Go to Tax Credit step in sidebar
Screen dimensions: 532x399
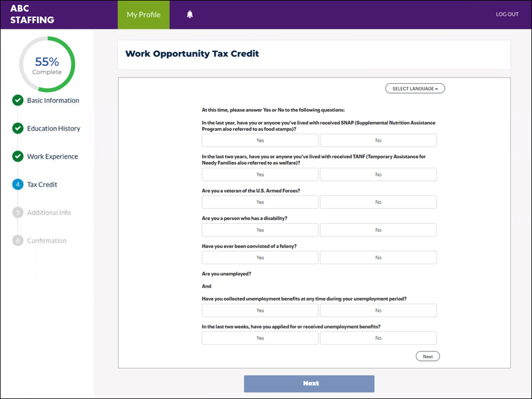42,184
